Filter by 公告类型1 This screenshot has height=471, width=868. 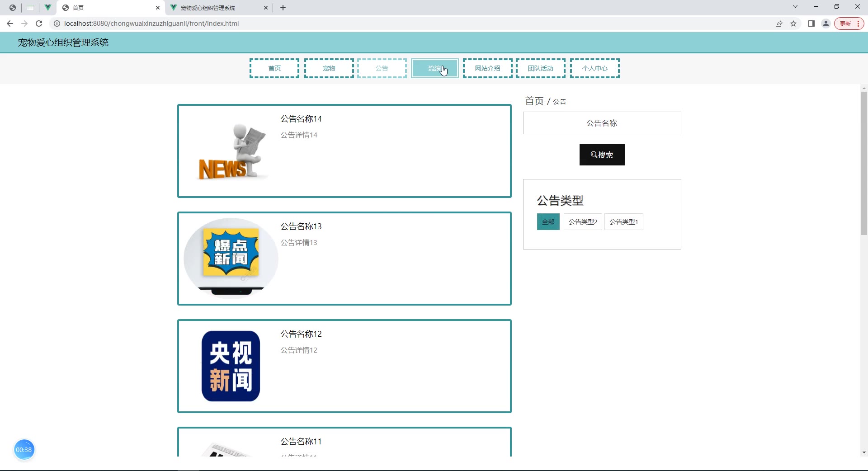coord(624,222)
